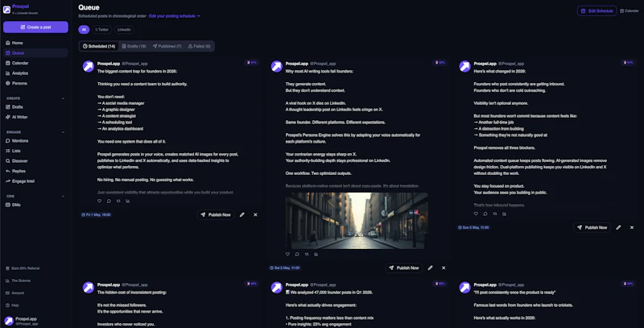Click the Prospel logo icon in sidebar
644x328 pixels.
(6, 10)
